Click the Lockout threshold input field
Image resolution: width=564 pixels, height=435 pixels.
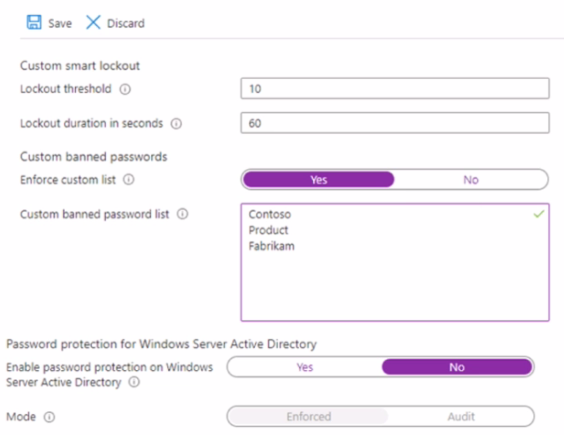(x=395, y=89)
